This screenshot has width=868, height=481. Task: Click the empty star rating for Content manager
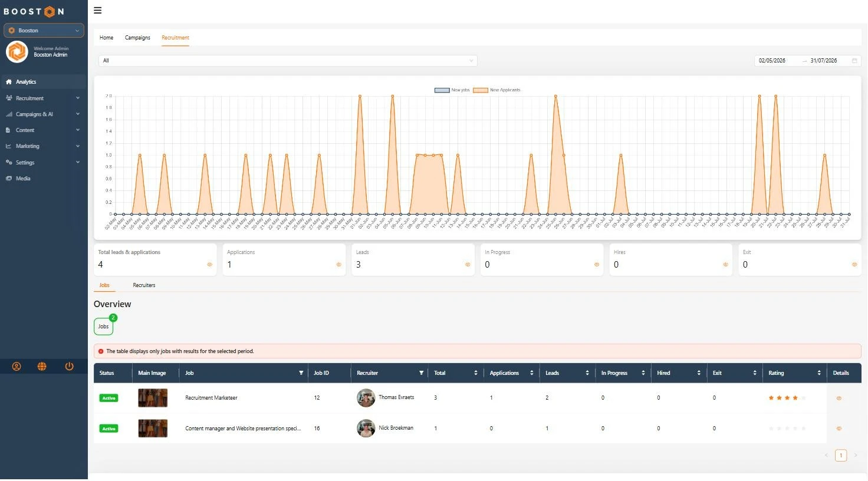click(787, 429)
